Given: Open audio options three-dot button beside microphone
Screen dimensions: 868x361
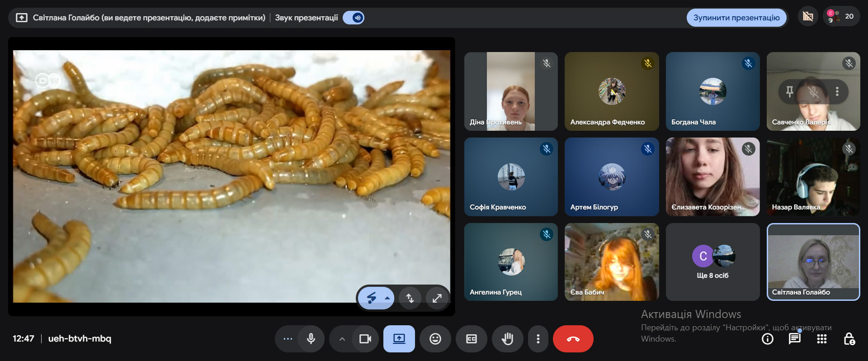Looking at the screenshot, I should (x=288, y=339).
